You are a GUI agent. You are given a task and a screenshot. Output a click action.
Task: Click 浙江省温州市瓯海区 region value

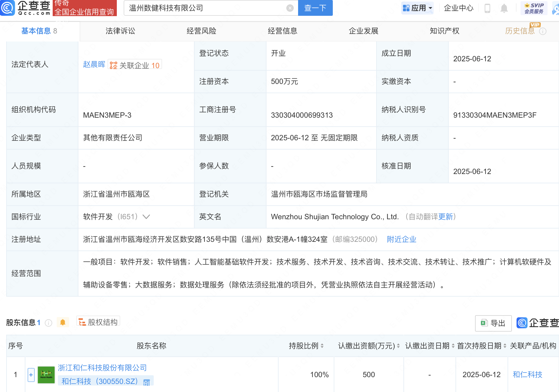tap(117, 194)
